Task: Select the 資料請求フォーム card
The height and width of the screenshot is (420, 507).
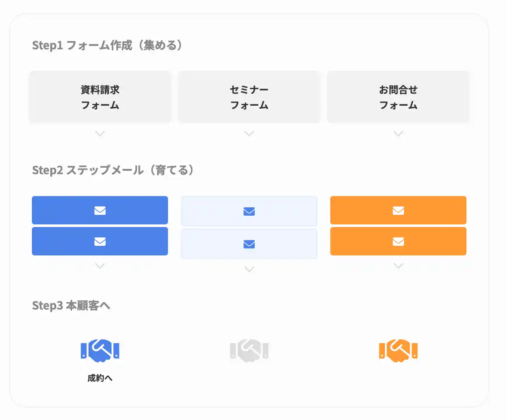Action: (x=100, y=97)
